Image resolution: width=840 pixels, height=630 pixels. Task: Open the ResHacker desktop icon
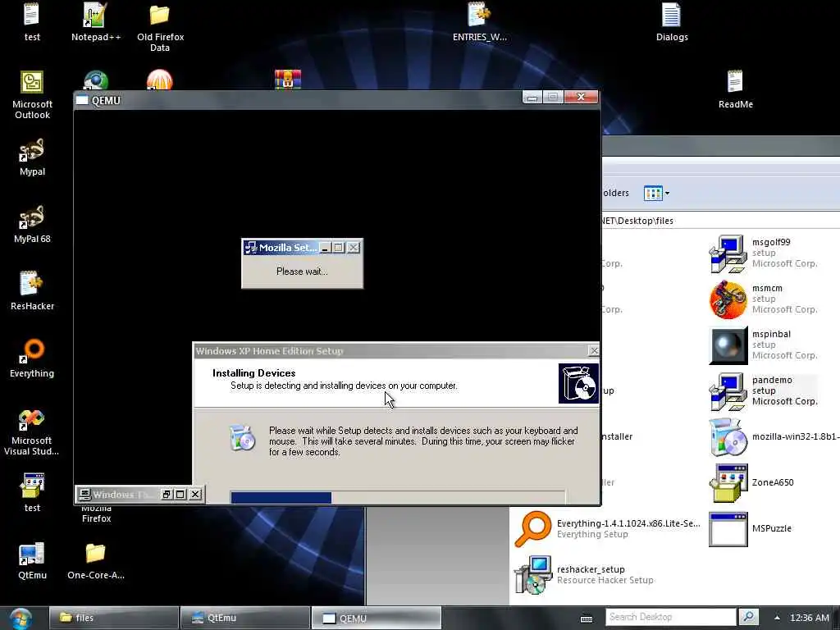[32, 291]
